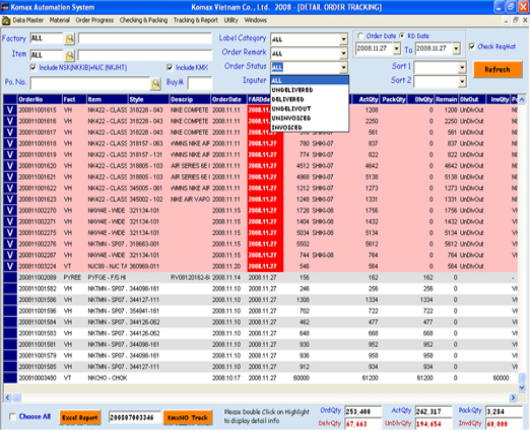This screenshot has width=530, height=430.
Task: Toggle the Check ReqMat checkbox
Action: [x=472, y=46]
